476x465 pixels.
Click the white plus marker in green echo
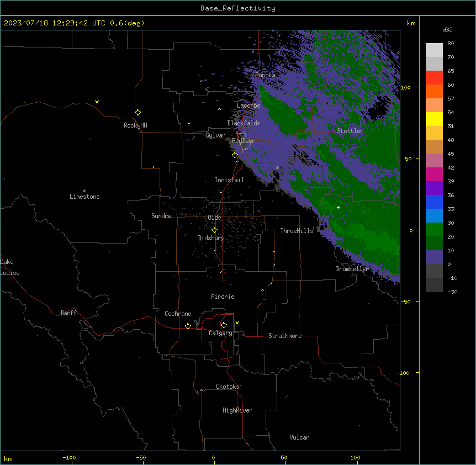pos(338,207)
